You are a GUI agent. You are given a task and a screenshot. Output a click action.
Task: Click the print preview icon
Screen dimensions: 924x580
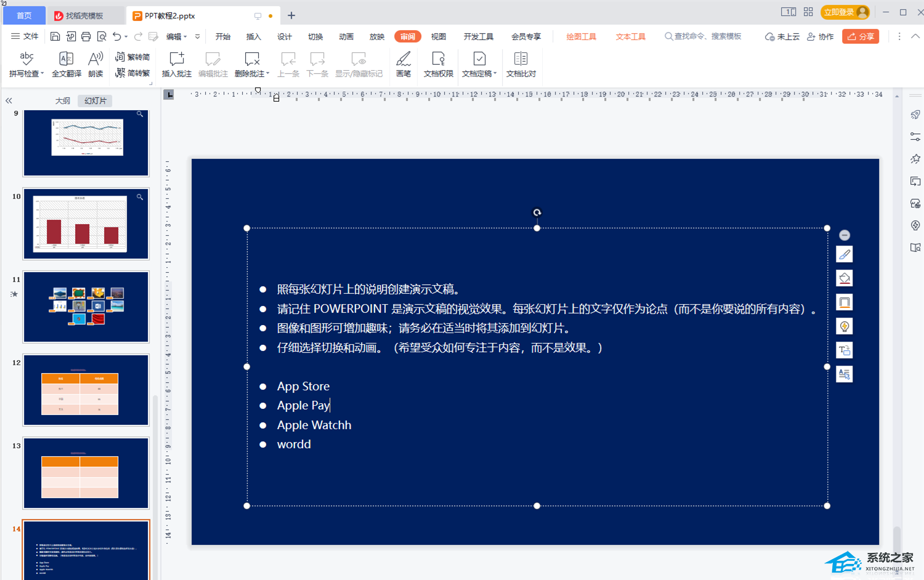(102, 36)
